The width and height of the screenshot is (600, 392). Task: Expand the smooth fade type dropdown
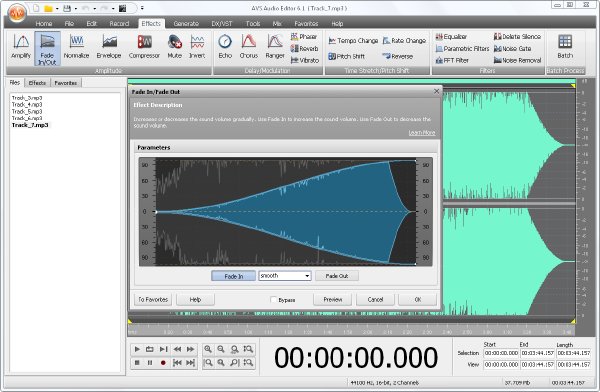[307, 276]
